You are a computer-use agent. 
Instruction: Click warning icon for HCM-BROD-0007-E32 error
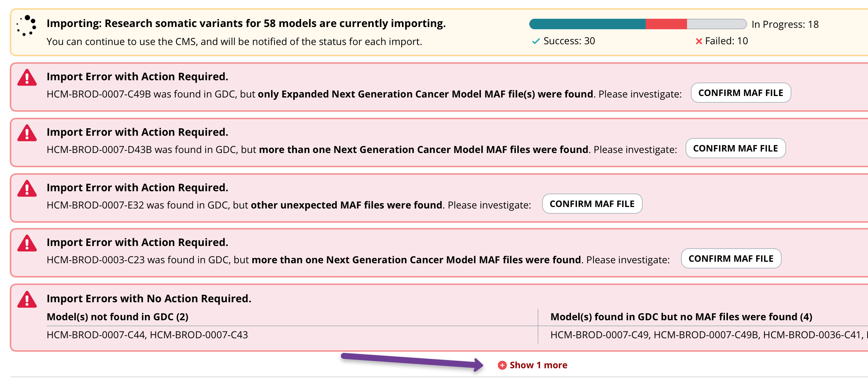pos(27,188)
